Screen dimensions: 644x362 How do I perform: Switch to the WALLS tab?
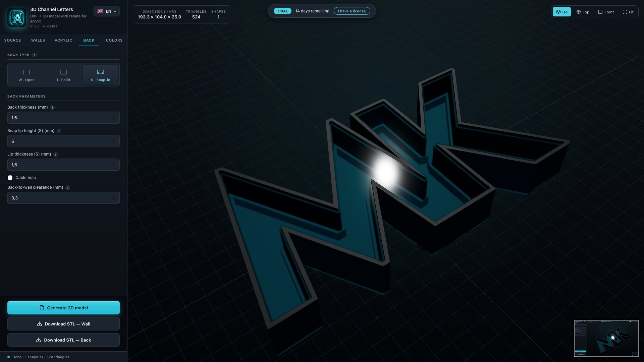coord(38,40)
